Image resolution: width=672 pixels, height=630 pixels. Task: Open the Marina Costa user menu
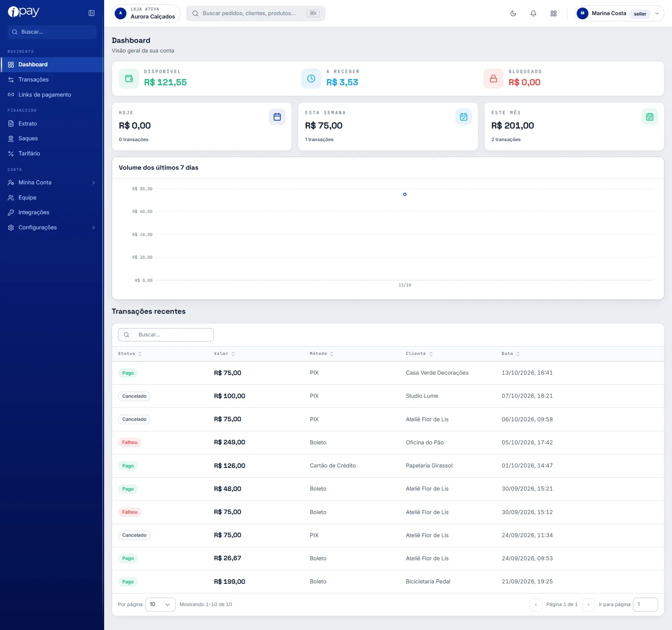[x=619, y=13]
